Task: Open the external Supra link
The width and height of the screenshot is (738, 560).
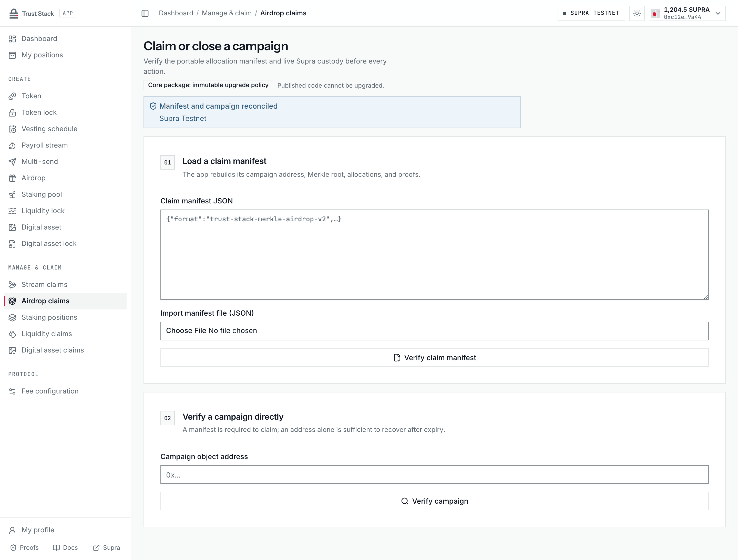Action: pos(106,548)
